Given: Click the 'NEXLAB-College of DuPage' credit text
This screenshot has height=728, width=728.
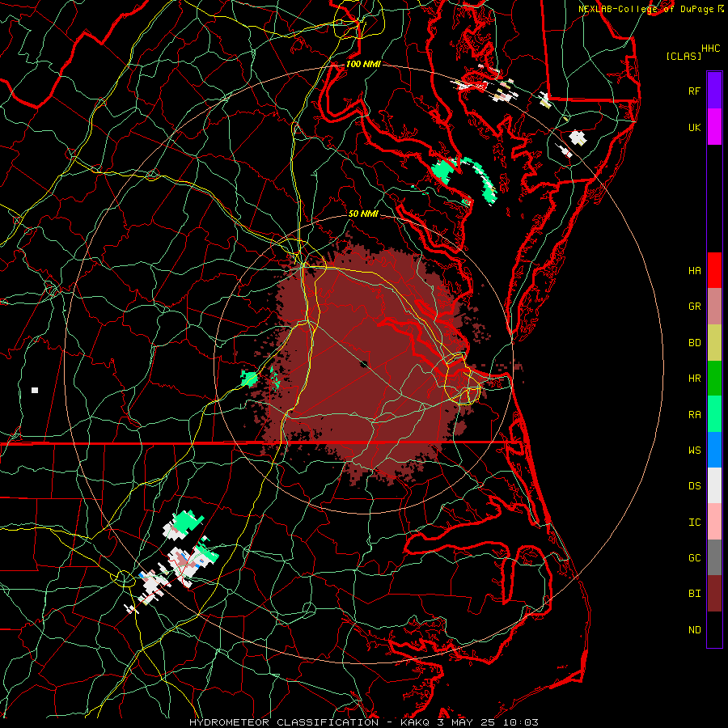Looking at the screenshot, I should pos(648,9).
